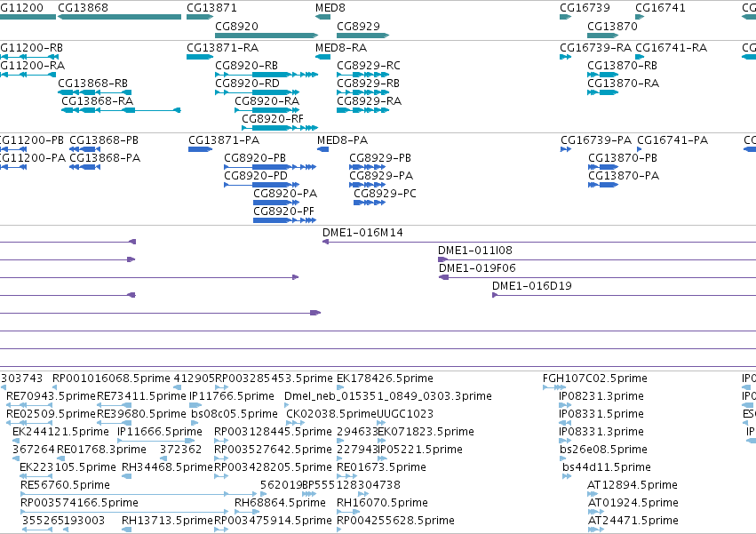Image resolution: width=756 pixels, height=534 pixels.
Task: Click the RH16070.5prime EST label
Action: [382, 503]
